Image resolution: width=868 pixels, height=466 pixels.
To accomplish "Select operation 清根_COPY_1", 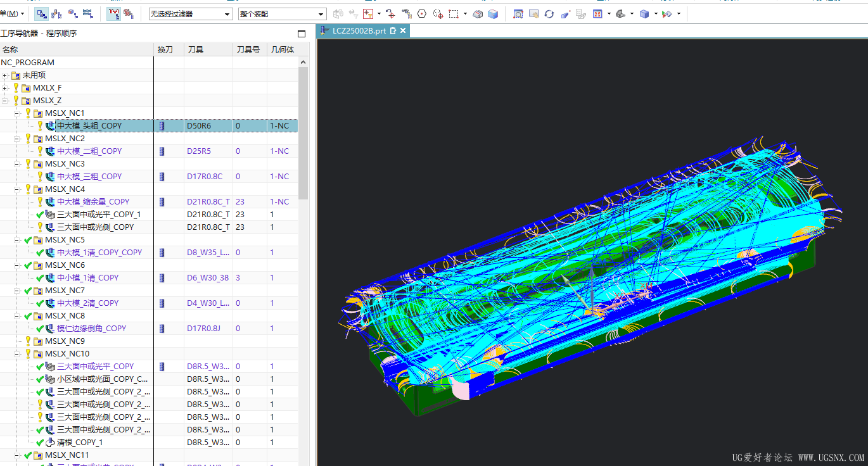I will click(80, 443).
